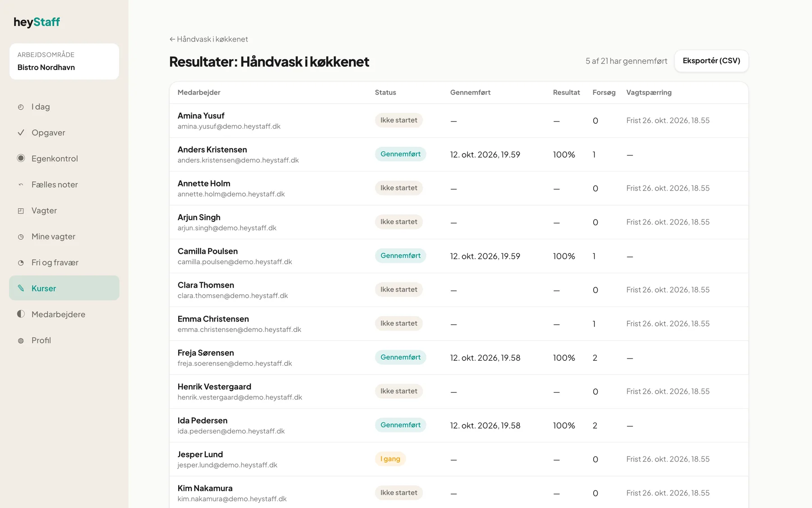The image size is (812, 508).
Task: Click the Fri og fravær icon
Action: (x=21, y=263)
